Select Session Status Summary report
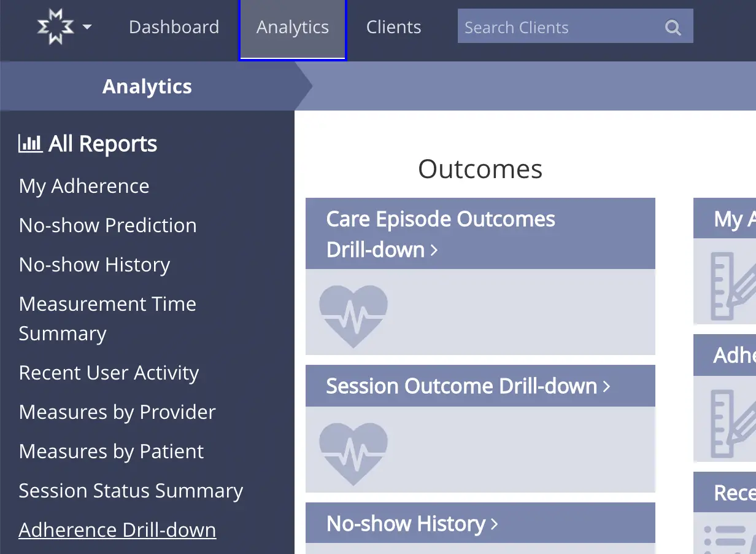 click(x=131, y=490)
